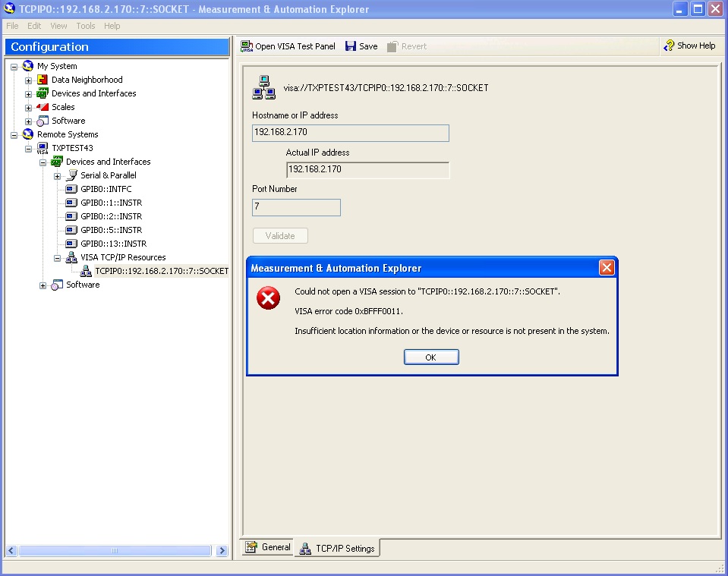Open the View menu
Viewport: 728px width, 576px height.
[x=58, y=26]
